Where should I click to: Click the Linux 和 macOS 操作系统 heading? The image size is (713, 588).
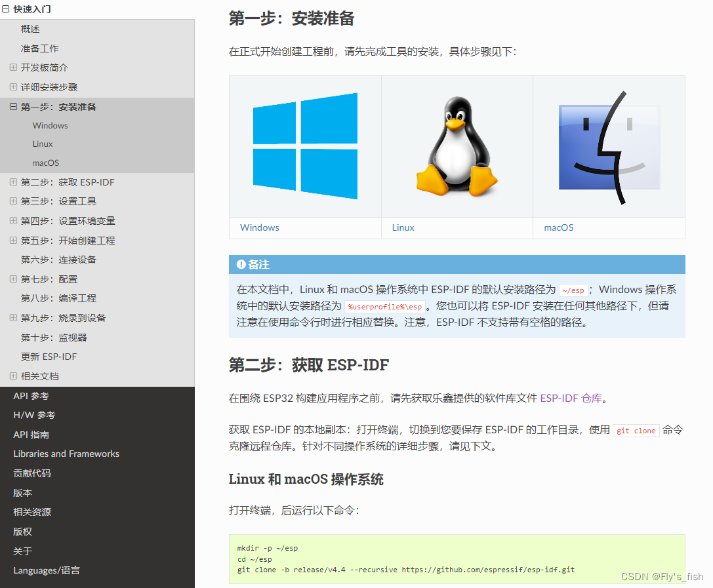pyautogui.click(x=306, y=479)
